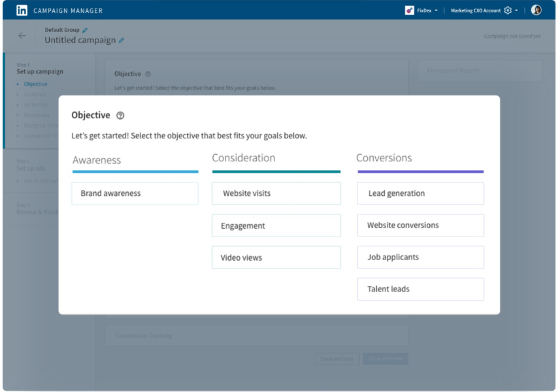Edit the Default Group name pencil icon
Viewport: 560px width, 392px height.
coord(85,30)
